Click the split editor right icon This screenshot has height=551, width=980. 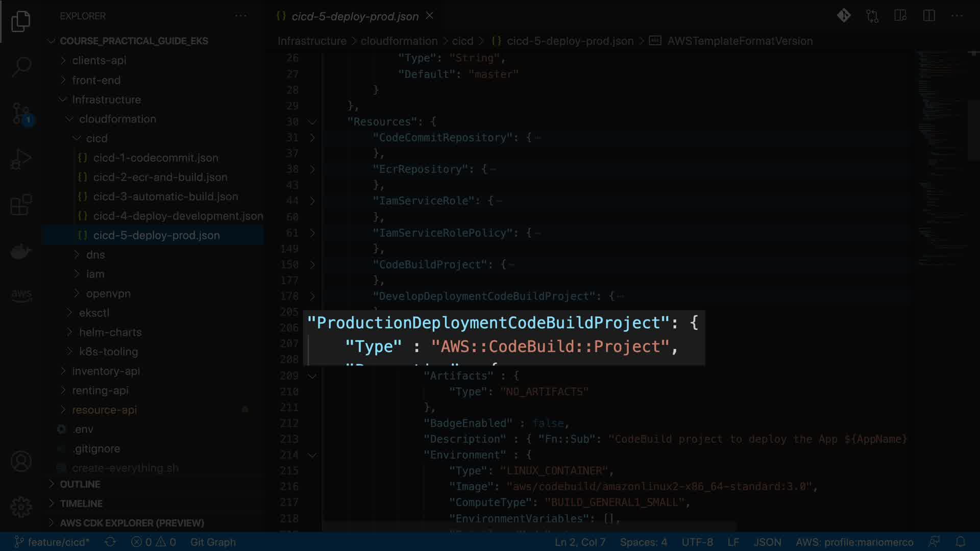[x=929, y=16]
